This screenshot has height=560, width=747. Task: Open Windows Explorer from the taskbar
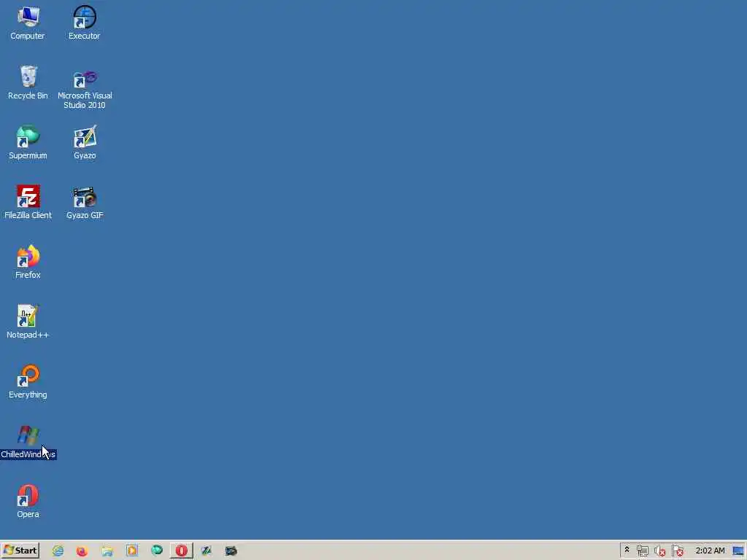tap(107, 551)
